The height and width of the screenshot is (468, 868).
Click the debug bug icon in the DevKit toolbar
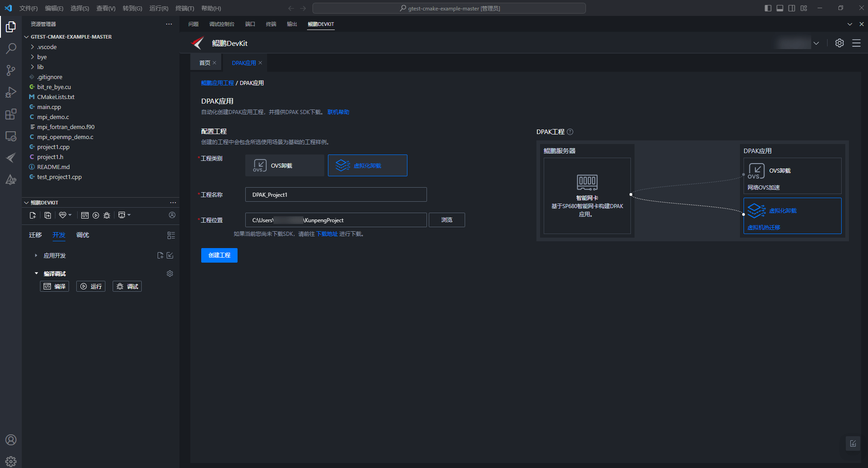click(107, 215)
